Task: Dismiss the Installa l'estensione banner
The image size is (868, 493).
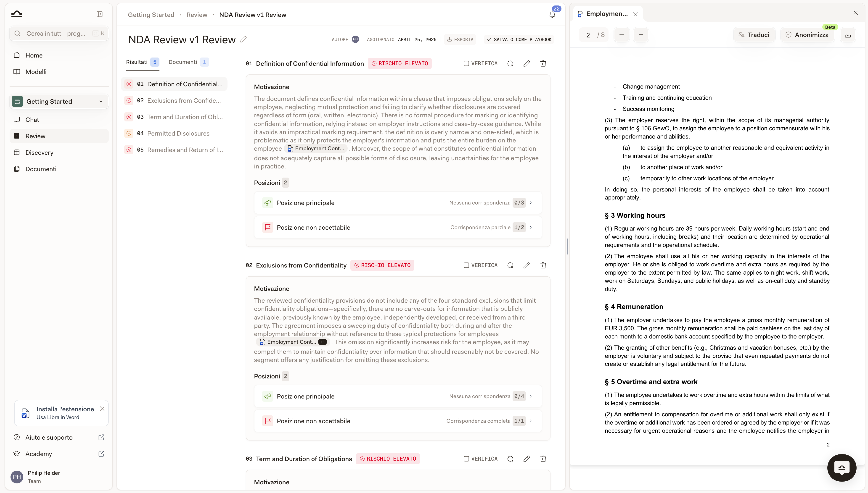Action: point(102,409)
